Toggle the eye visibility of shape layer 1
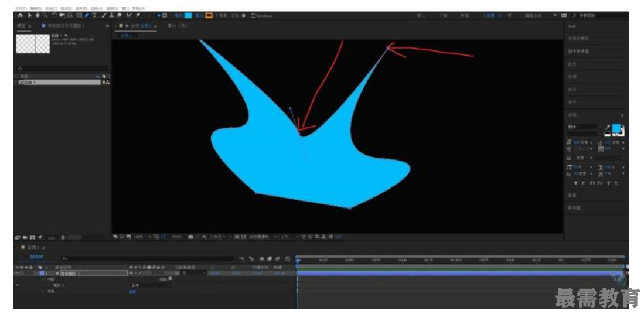Viewport: 644px width, 321px height. pos(17,273)
